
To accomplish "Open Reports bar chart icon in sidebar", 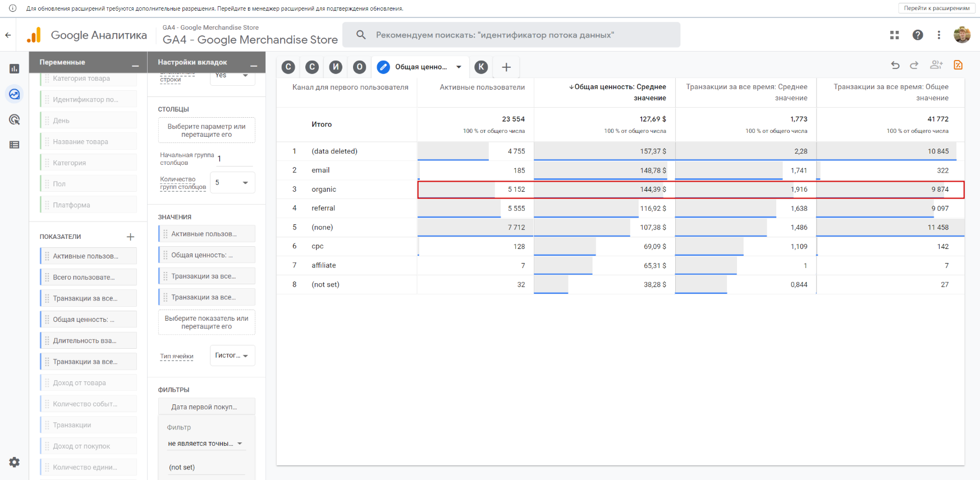I will 15,68.
